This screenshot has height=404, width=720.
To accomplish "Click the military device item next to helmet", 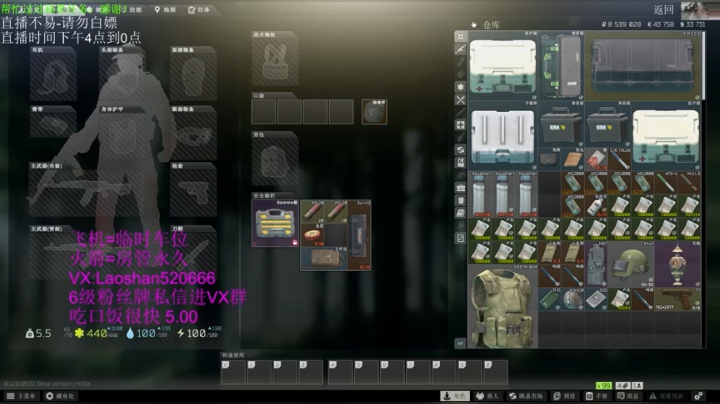I will (596, 265).
